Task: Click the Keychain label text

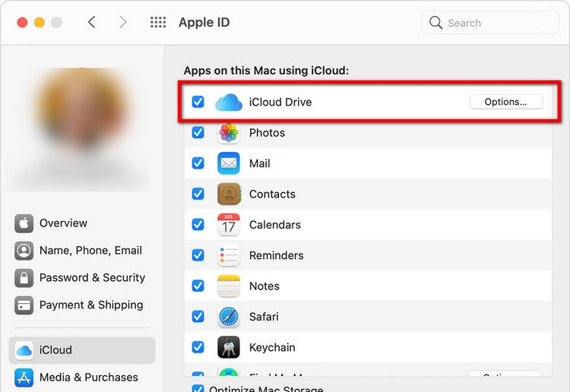Action: [x=272, y=348]
